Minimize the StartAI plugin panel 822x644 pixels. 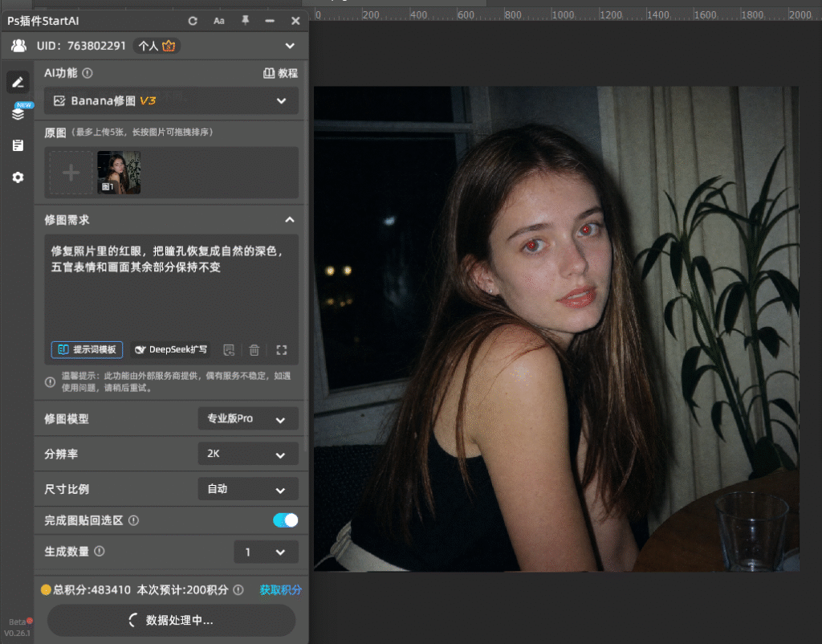(270, 21)
